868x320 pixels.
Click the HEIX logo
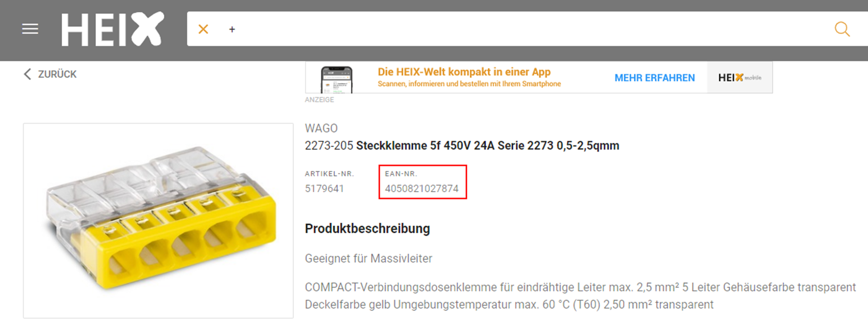(112, 29)
